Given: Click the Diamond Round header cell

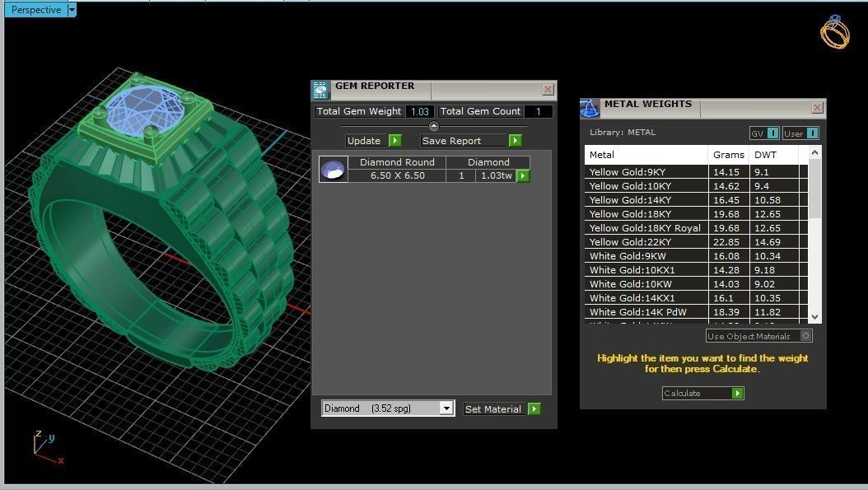Looking at the screenshot, I should 398,162.
